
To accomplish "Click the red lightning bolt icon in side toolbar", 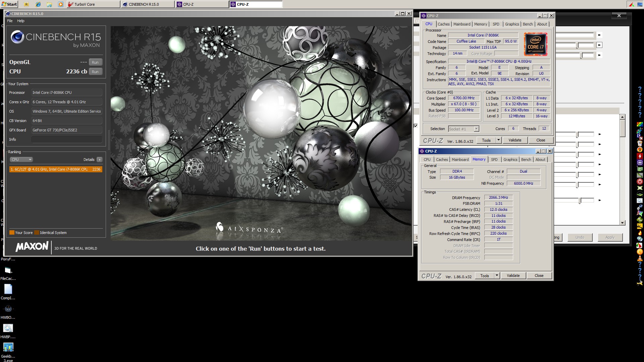I will coord(640,156).
